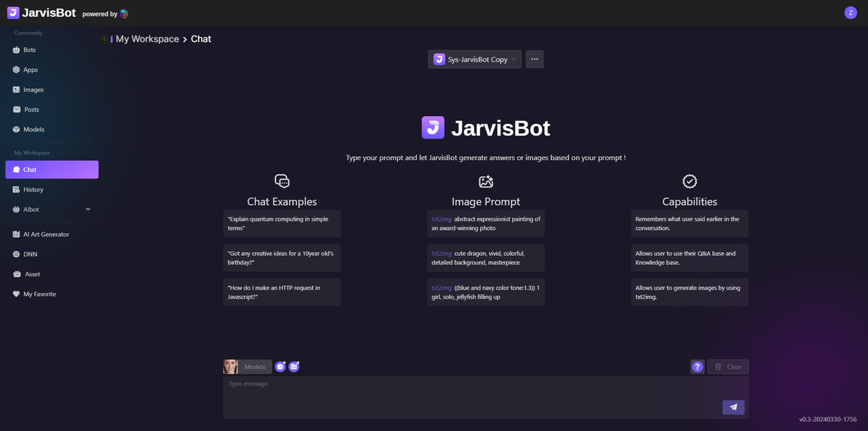The width and height of the screenshot is (868, 431).
Task: Click "Allows user to use their Q&A base" card
Action: (690, 258)
